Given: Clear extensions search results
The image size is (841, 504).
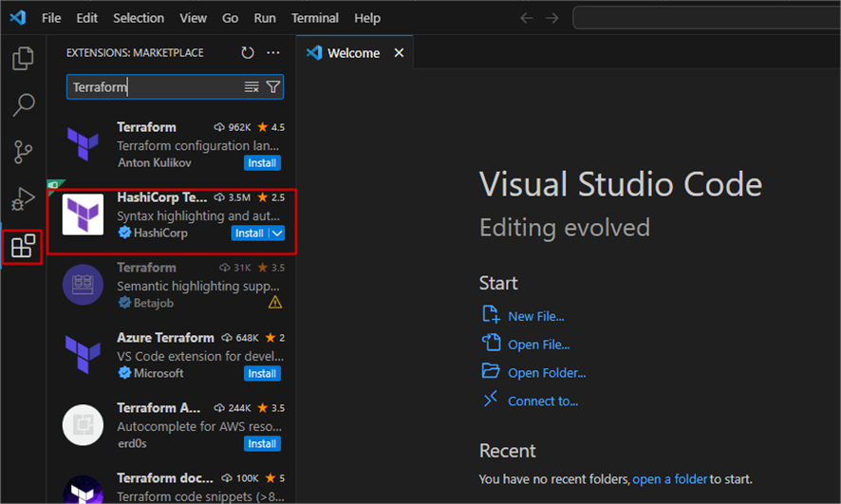Looking at the screenshot, I should (x=252, y=87).
